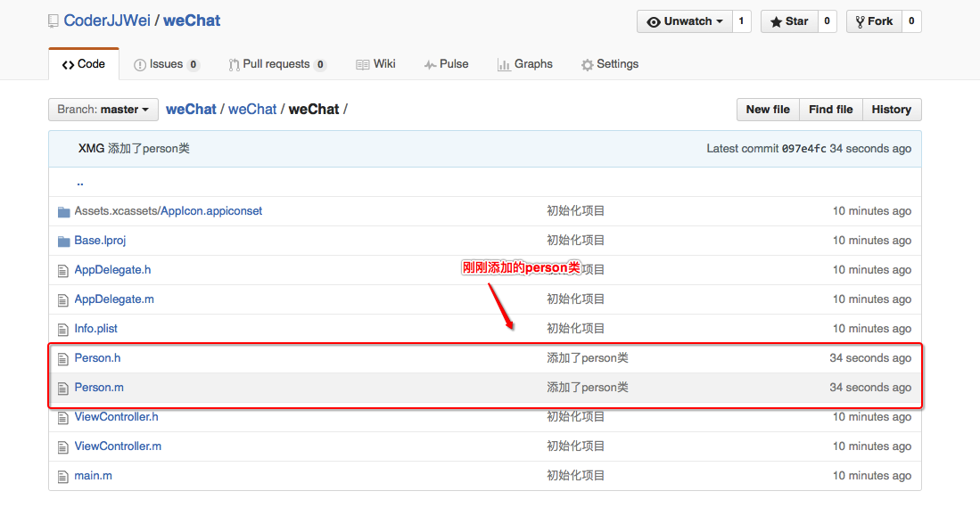The height and width of the screenshot is (524, 980).
Task: Click '10 minutes ago' on the main.m row
Action: point(872,475)
